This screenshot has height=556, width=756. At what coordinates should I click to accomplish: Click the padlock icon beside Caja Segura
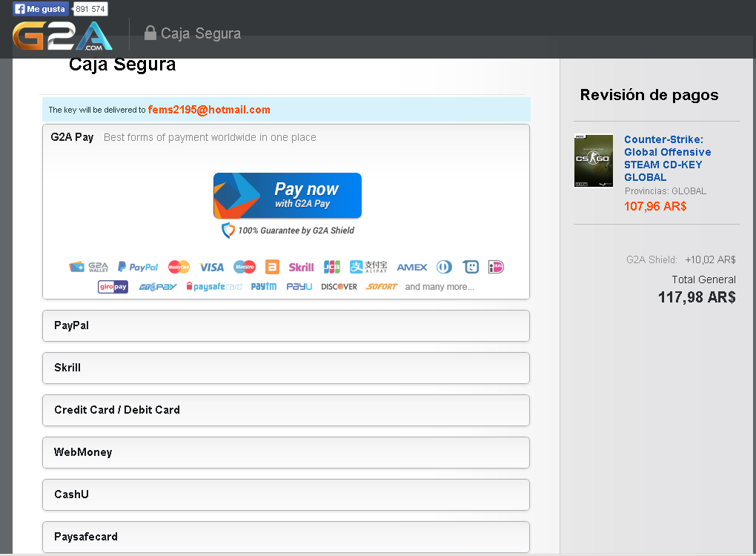click(x=150, y=33)
